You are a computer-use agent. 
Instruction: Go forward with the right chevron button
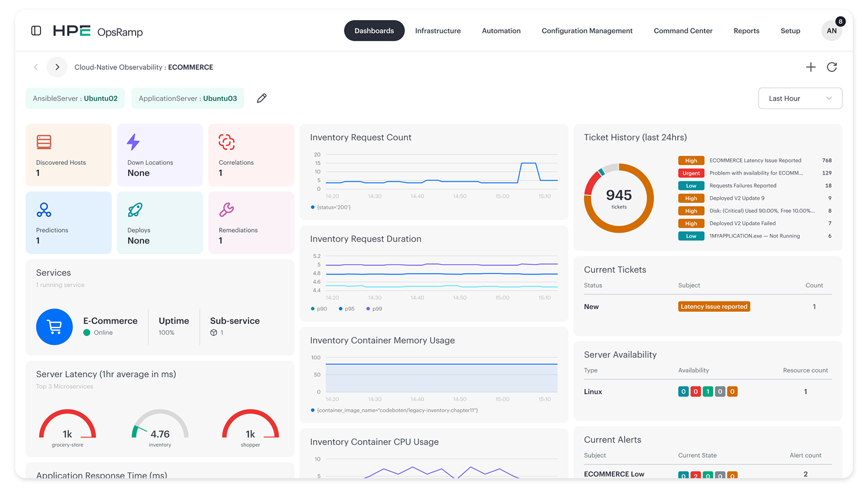(x=57, y=67)
